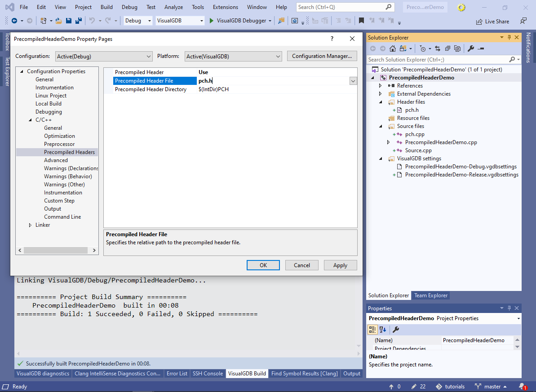This screenshot has height=392, width=536.
Task: Click the Pending Changes Filter clock icon
Action: coord(423,48)
